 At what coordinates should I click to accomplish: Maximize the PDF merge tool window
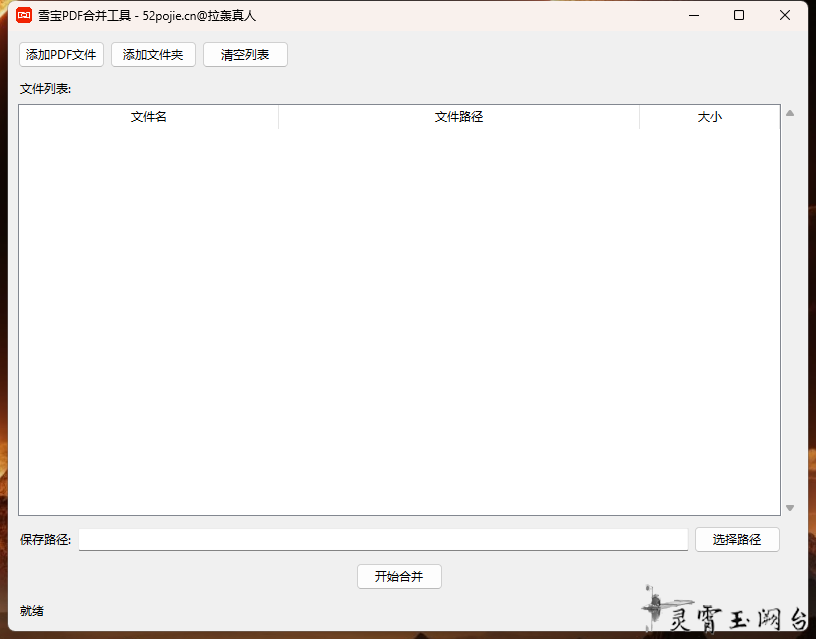739,15
